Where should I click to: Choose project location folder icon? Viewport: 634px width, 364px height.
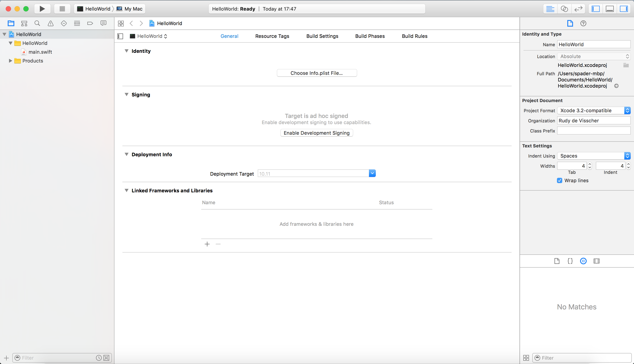click(626, 65)
